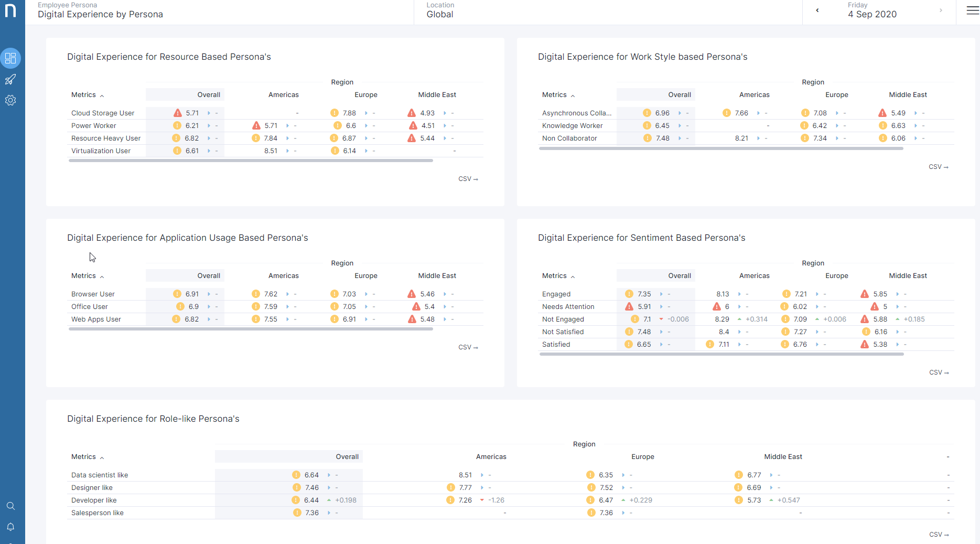Open the settings gear in sidebar

[10, 100]
